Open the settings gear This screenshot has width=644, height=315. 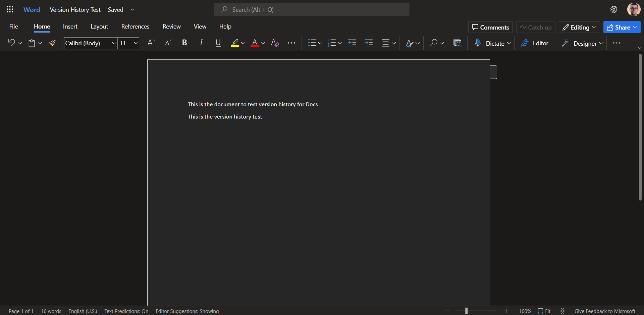[x=614, y=9]
